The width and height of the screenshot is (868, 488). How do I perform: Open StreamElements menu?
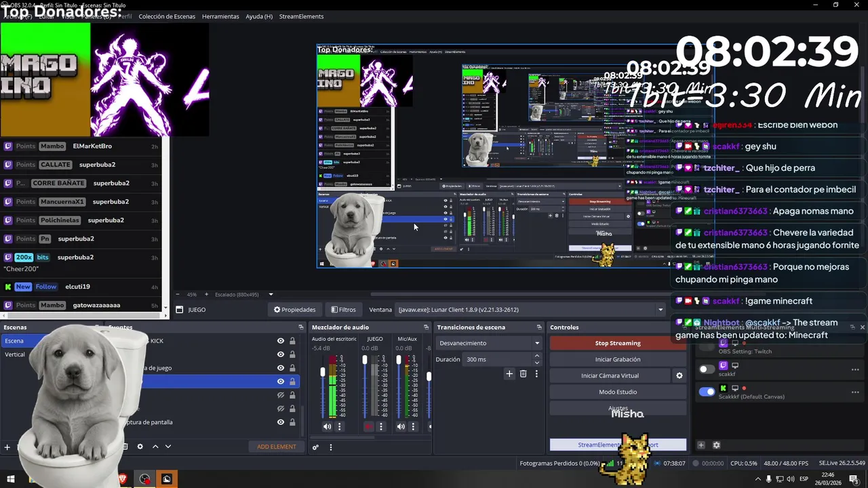[301, 16]
